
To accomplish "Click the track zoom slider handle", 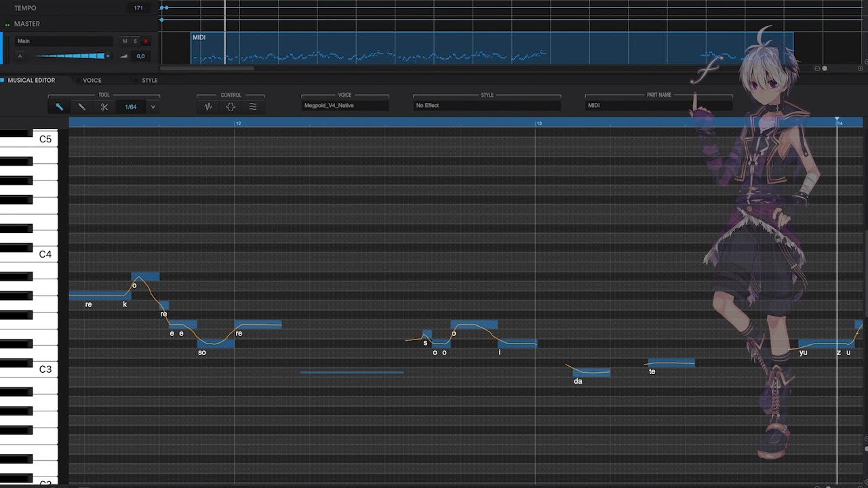I will [825, 68].
